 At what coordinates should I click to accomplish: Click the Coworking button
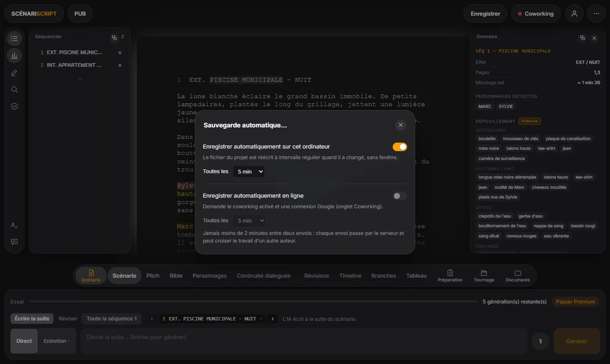pos(535,14)
